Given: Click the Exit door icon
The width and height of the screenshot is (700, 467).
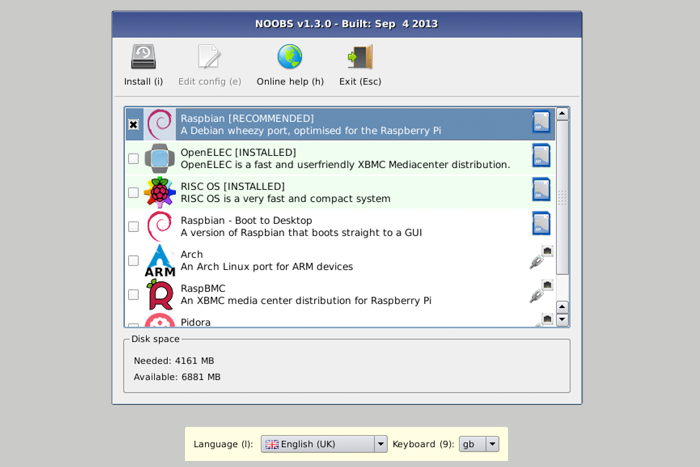Looking at the screenshot, I should click(360, 57).
